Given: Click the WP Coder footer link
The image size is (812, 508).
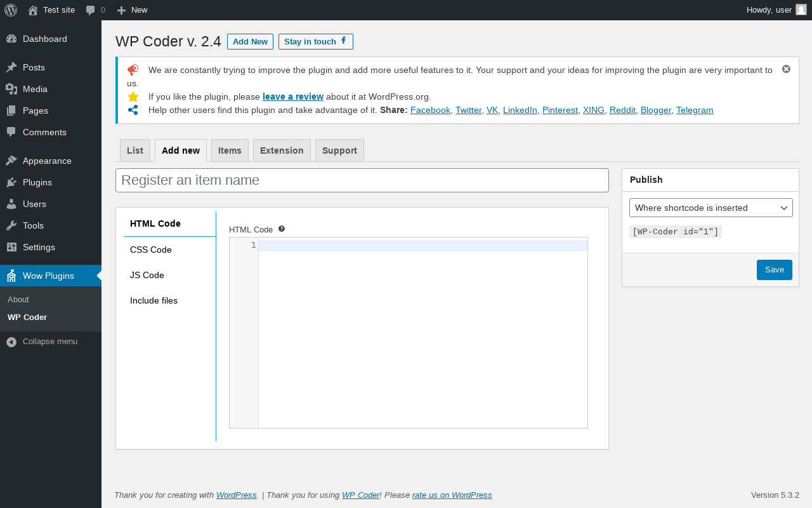Looking at the screenshot, I should click(x=360, y=495).
